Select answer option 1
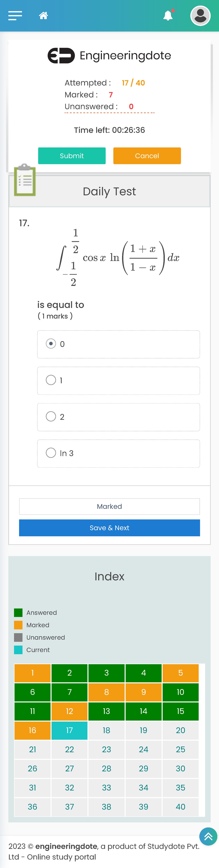 (x=51, y=380)
